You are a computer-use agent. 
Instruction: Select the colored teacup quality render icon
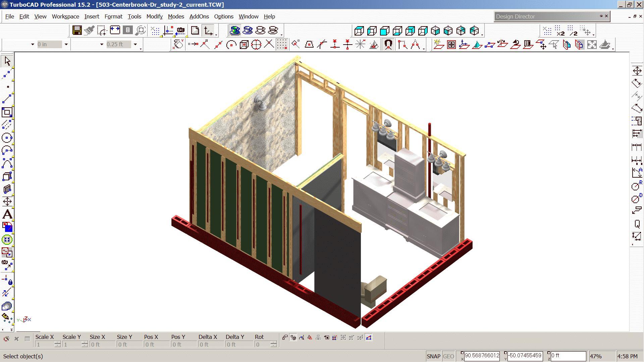tap(235, 31)
